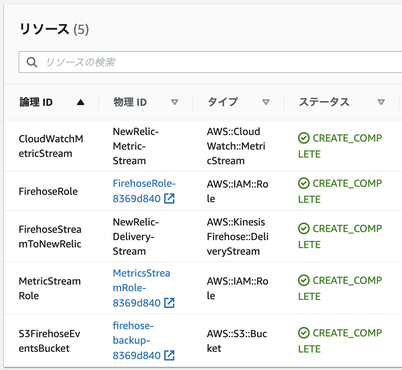Click the リソース (5) panel heading
Image resolution: width=402 pixels, height=370 pixels.
pos(54,29)
